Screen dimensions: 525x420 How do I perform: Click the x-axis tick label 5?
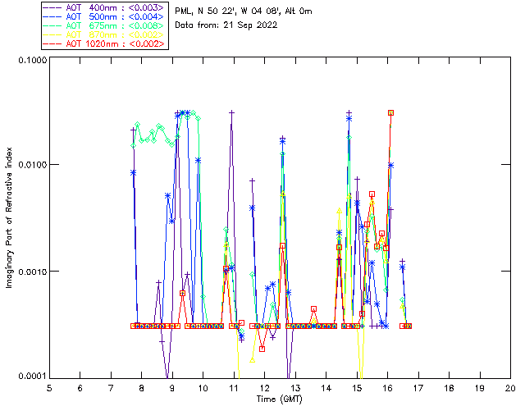49,388
